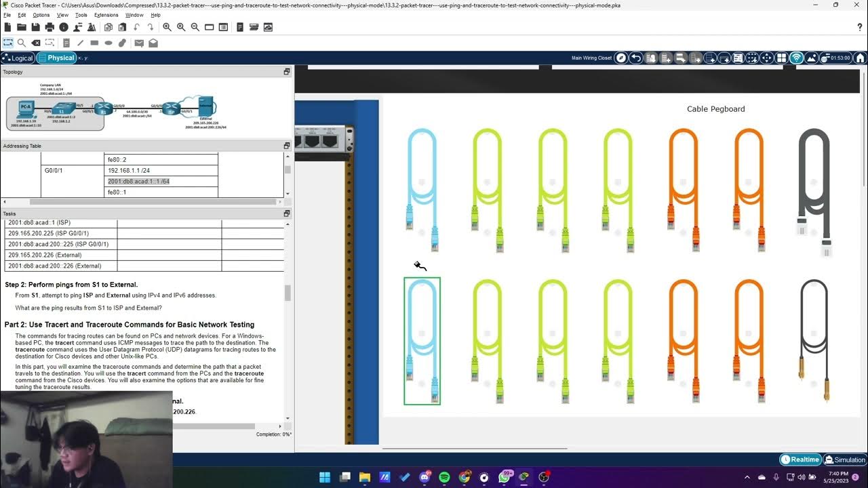Toggle the grid icon in physical toolbar
Viewport: 868px width, 488px height.
pyautogui.click(x=782, y=58)
